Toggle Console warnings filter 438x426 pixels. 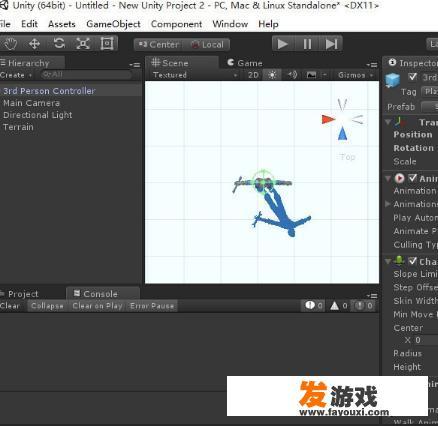tap(338, 306)
